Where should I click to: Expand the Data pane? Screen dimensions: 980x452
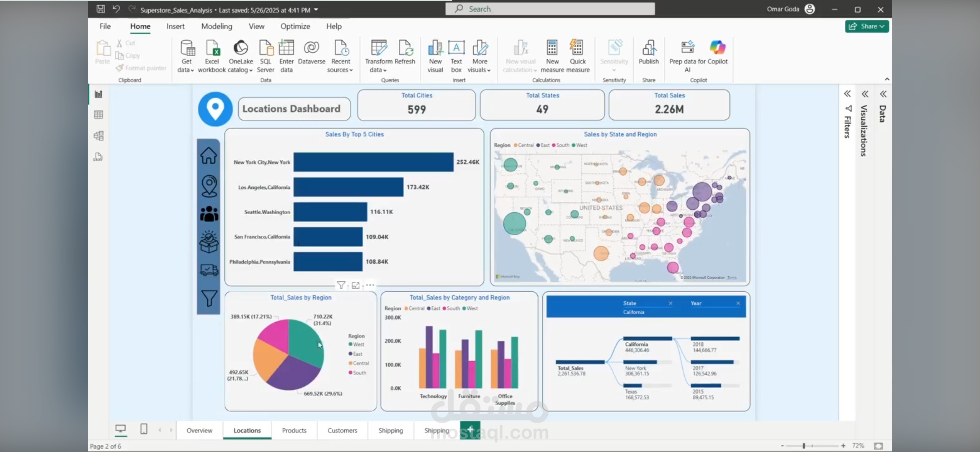[883, 94]
